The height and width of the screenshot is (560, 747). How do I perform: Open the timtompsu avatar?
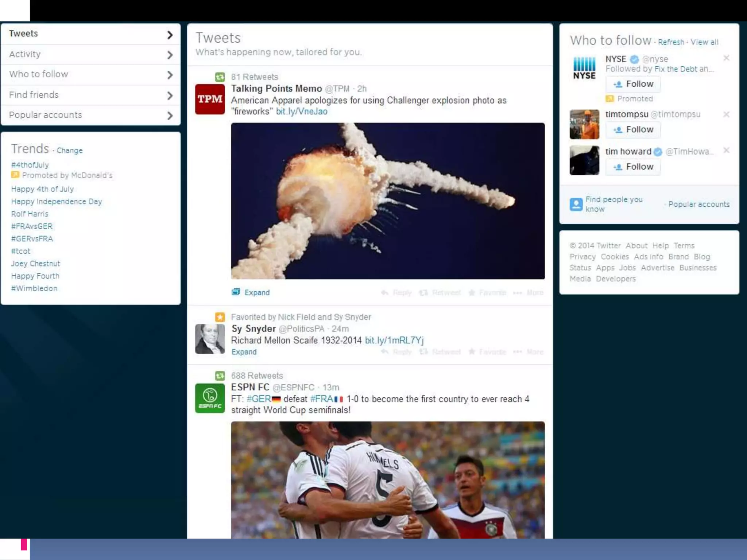point(584,124)
